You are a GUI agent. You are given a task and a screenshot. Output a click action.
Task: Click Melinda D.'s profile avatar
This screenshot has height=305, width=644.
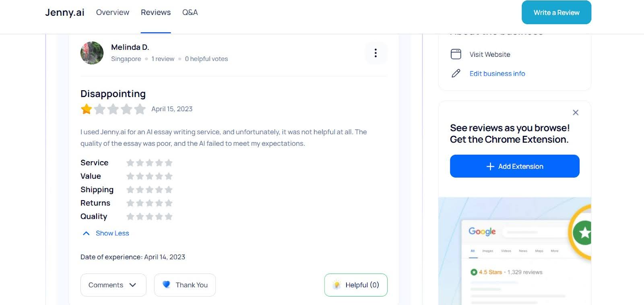91,53
